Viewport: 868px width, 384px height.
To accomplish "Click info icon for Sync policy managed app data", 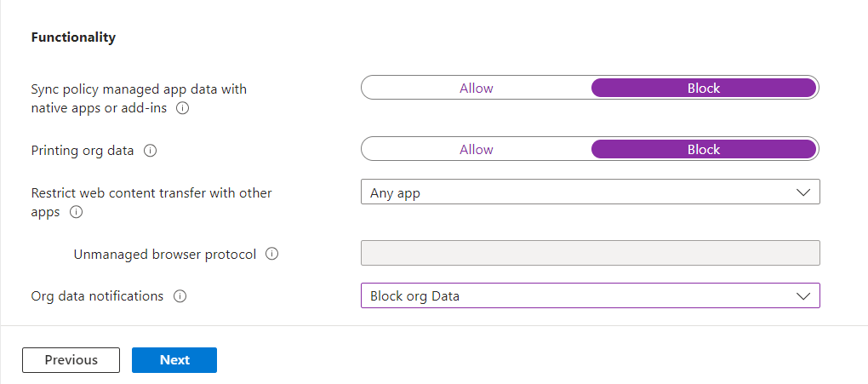I will (182, 109).
